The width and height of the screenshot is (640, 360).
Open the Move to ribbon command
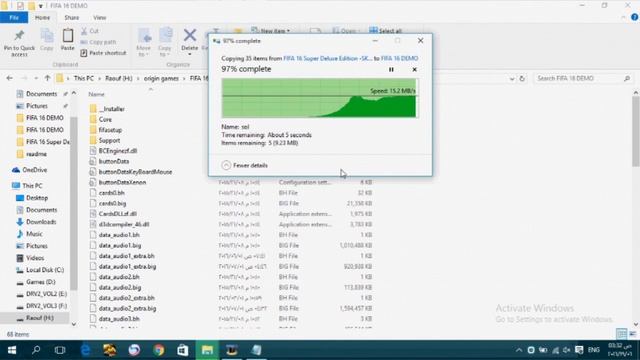point(144,42)
